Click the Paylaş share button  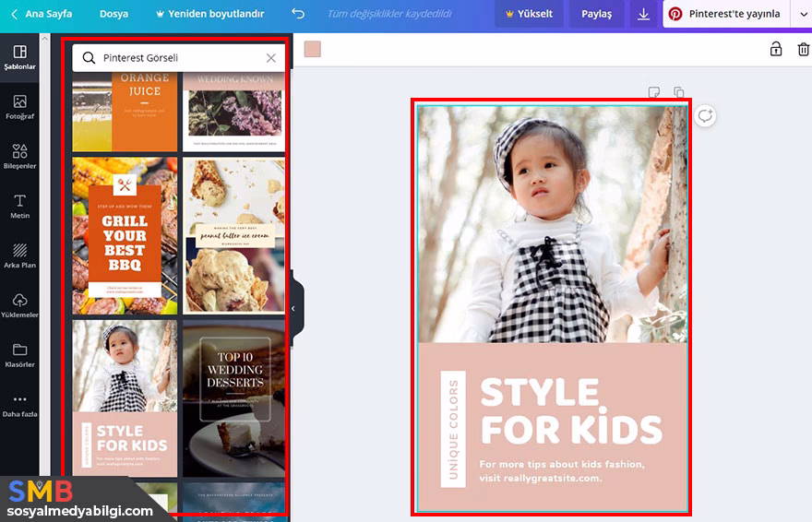tap(596, 14)
